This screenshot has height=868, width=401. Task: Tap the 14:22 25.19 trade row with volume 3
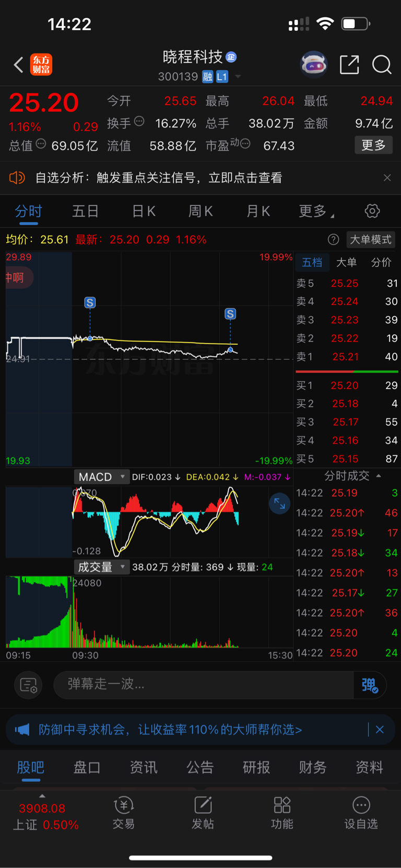(347, 493)
